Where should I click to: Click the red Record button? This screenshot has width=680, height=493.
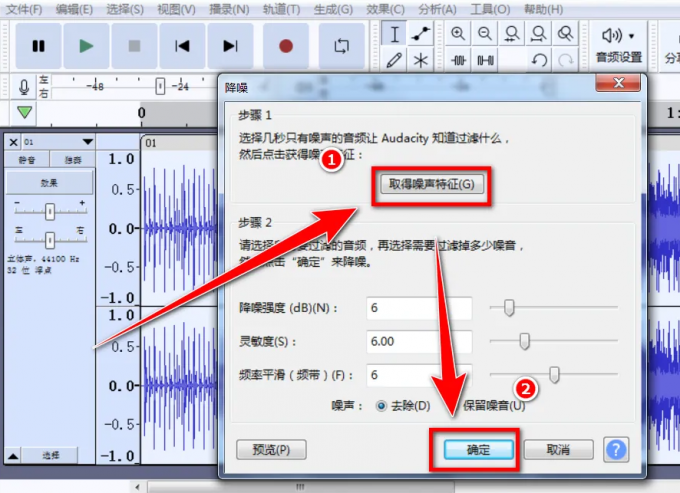pos(286,46)
